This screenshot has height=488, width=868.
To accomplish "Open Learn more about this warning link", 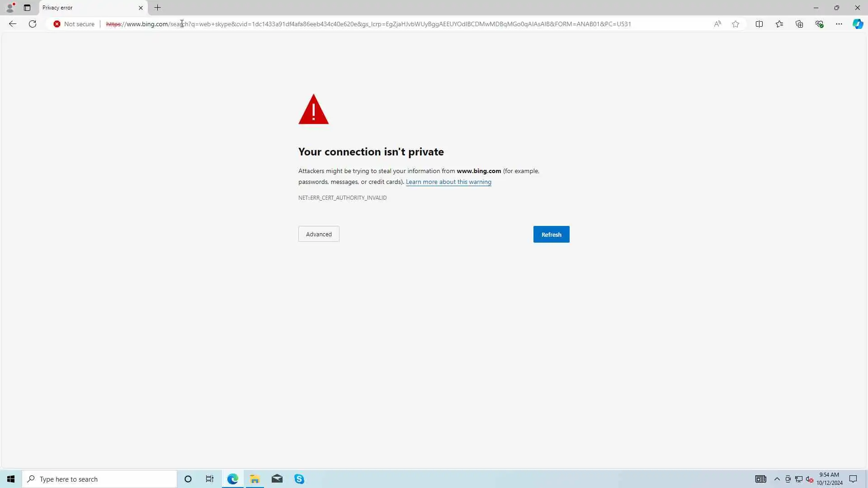I will click(x=448, y=182).
